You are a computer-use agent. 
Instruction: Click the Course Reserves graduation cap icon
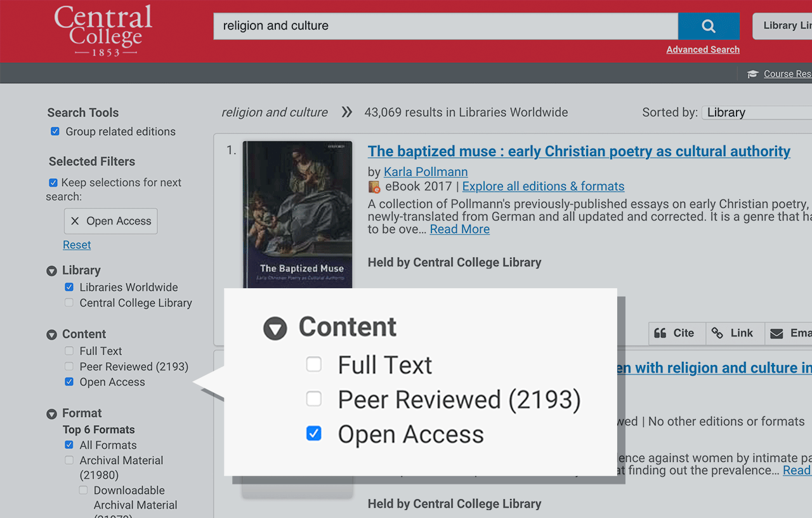(x=753, y=74)
